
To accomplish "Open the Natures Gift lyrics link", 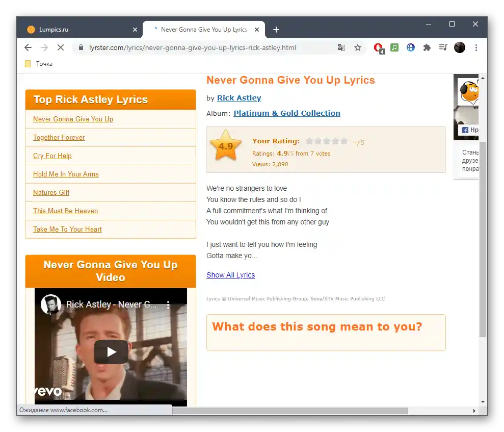I will 51,192.
